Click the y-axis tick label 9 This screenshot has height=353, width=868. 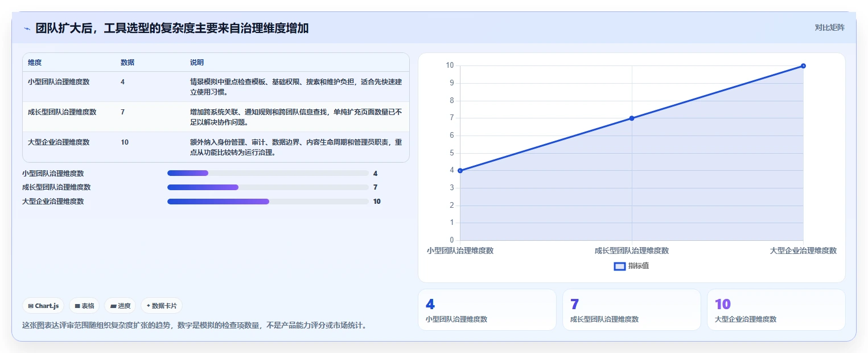click(x=452, y=83)
